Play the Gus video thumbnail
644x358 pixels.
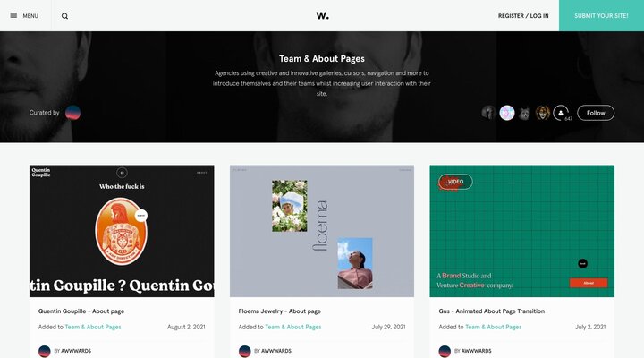click(x=522, y=231)
